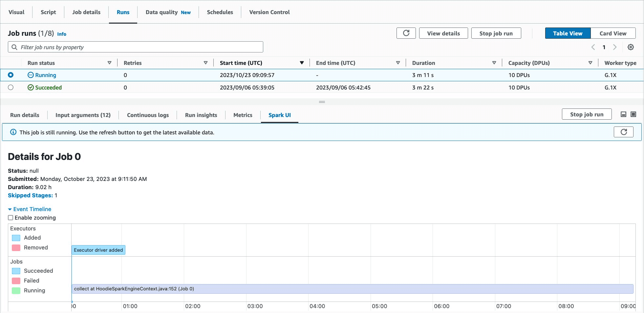Enable zooming checkbox in Event Timeline
Image resolution: width=644 pixels, height=313 pixels.
click(11, 218)
